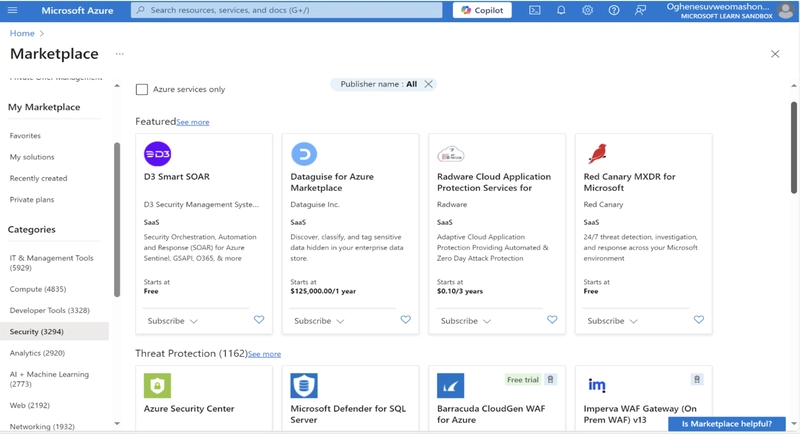The image size is (800, 434).
Task: Click the Radware cloud logo
Action: (451, 154)
